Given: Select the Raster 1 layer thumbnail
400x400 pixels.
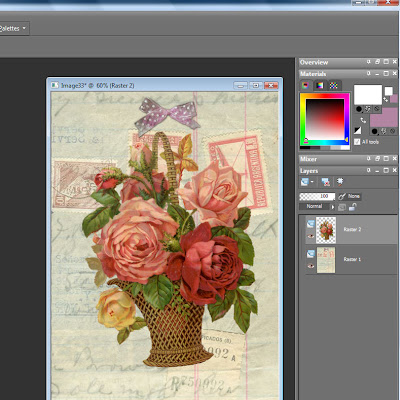Looking at the screenshot, I should coord(326,260).
